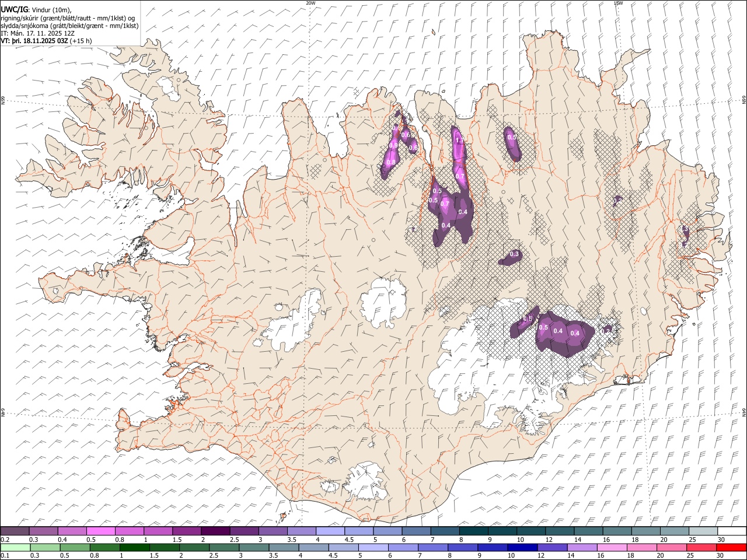The height and width of the screenshot is (560, 747).
Task: Select the dark teal 8 swatch in upper legend
Action: 473,531
